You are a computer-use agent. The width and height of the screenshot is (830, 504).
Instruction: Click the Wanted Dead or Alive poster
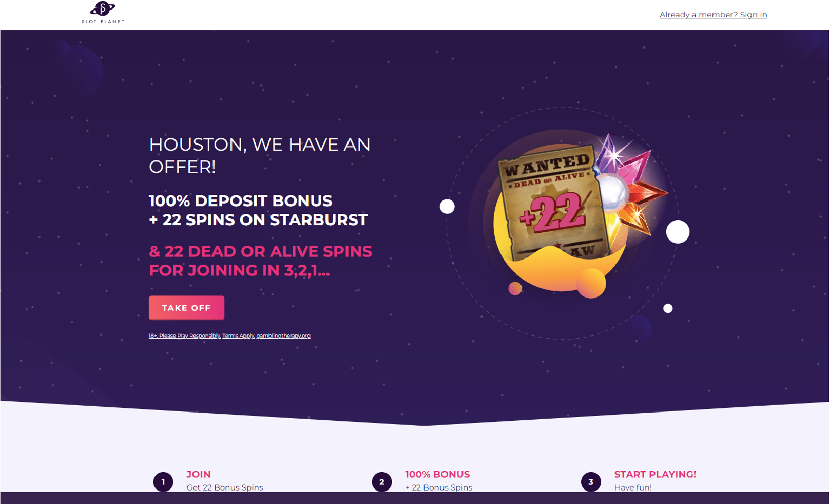pyautogui.click(x=550, y=205)
